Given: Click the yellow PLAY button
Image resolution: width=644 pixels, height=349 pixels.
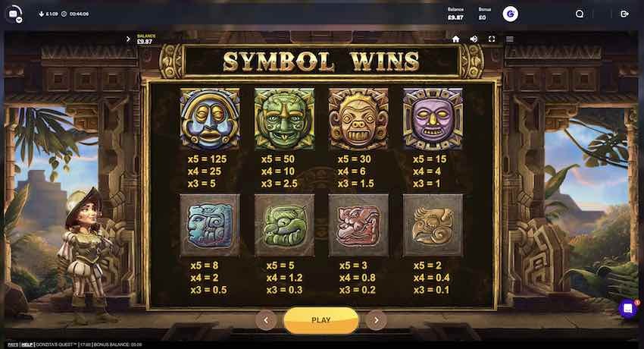Looking at the screenshot, I should click(x=321, y=320).
